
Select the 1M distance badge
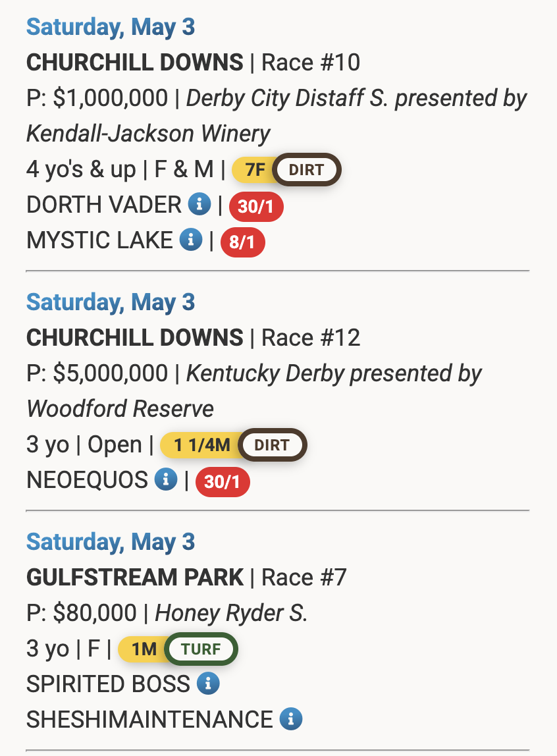142,649
